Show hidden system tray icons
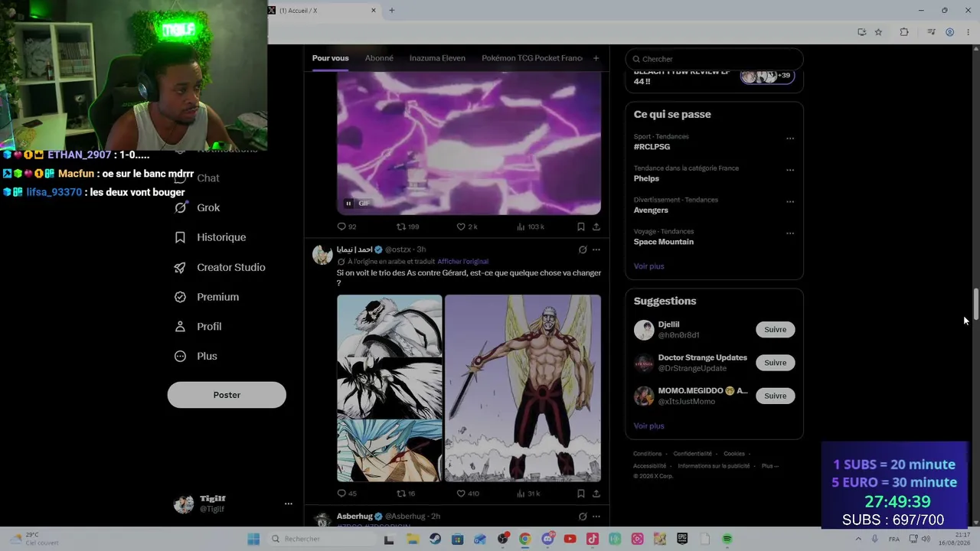980x551 pixels. tap(858, 539)
